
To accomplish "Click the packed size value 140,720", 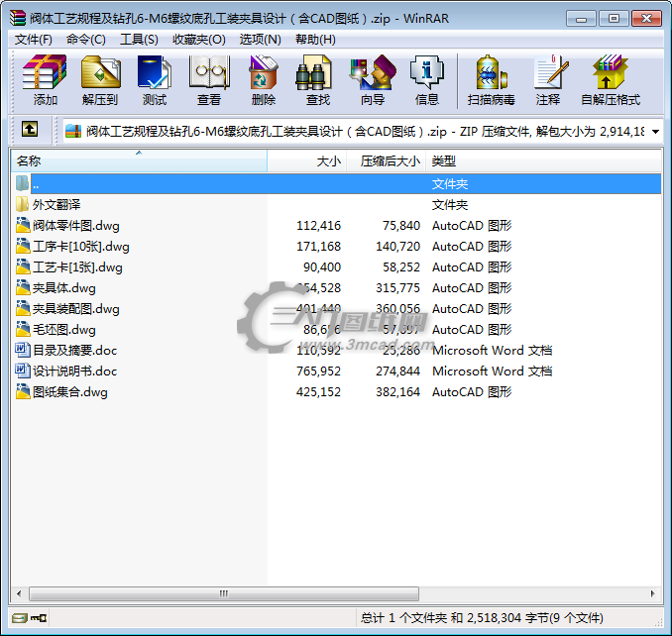I will pos(397,247).
